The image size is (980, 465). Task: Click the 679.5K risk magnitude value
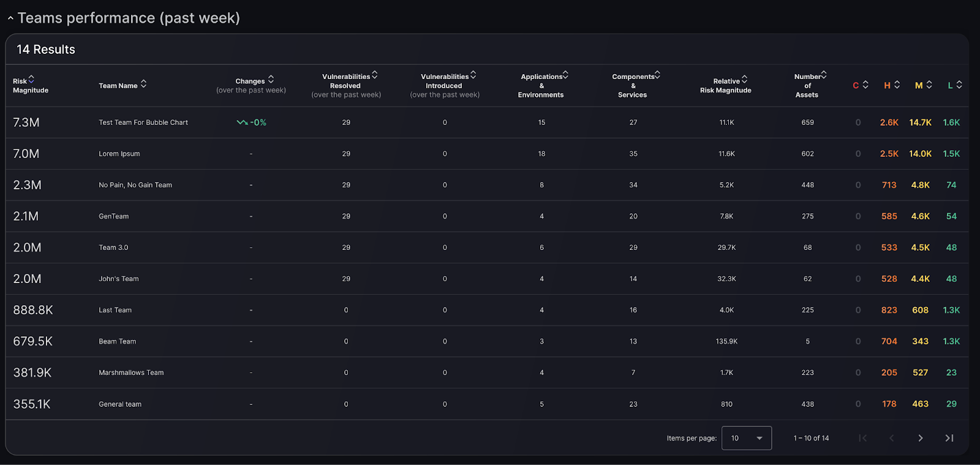click(x=33, y=341)
